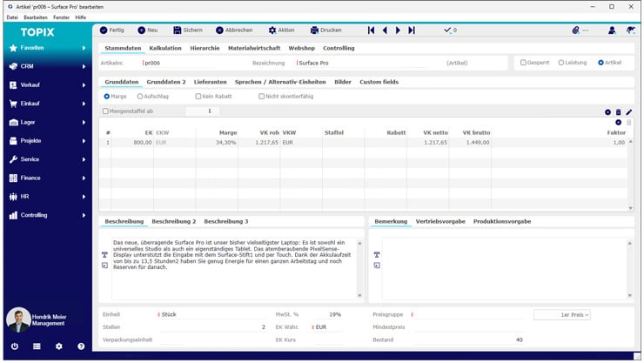Open help via the question mark icon
644x363 pixels.
point(81,346)
